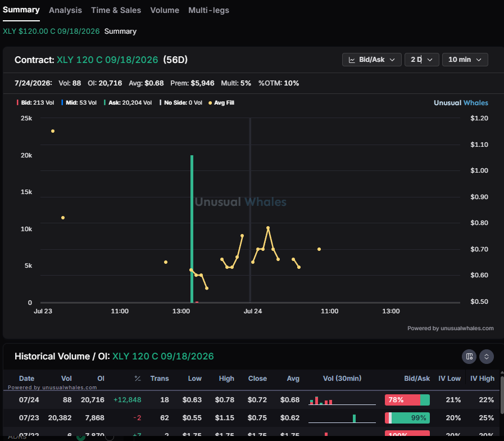
Task: Sort table by OI column header
Action: [101, 379]
